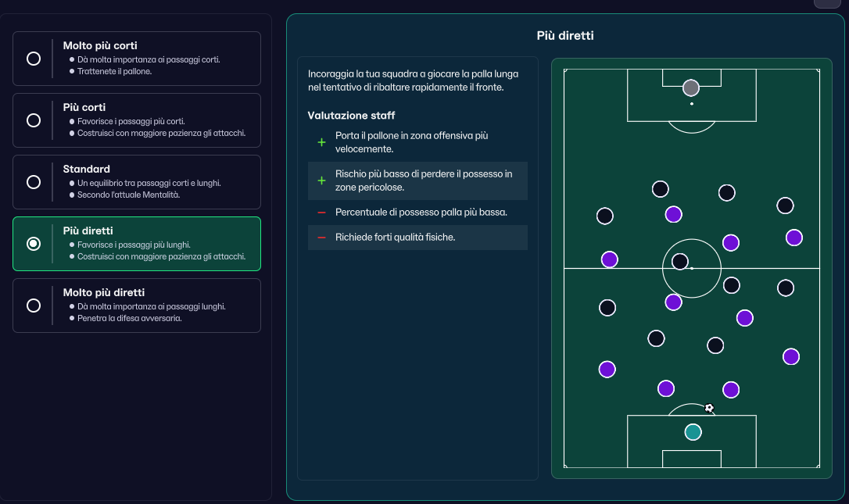Image resolution: width=849 pixels, height=504 pixels.
Task: Click the Richiede forti qualità fisiche row
Action: 417,237
